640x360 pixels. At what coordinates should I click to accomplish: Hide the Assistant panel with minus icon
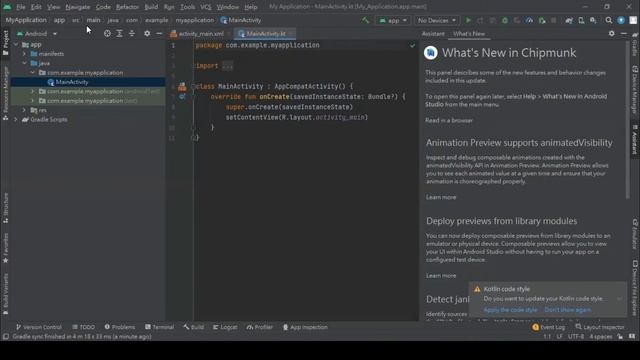(x=624, y=33)
